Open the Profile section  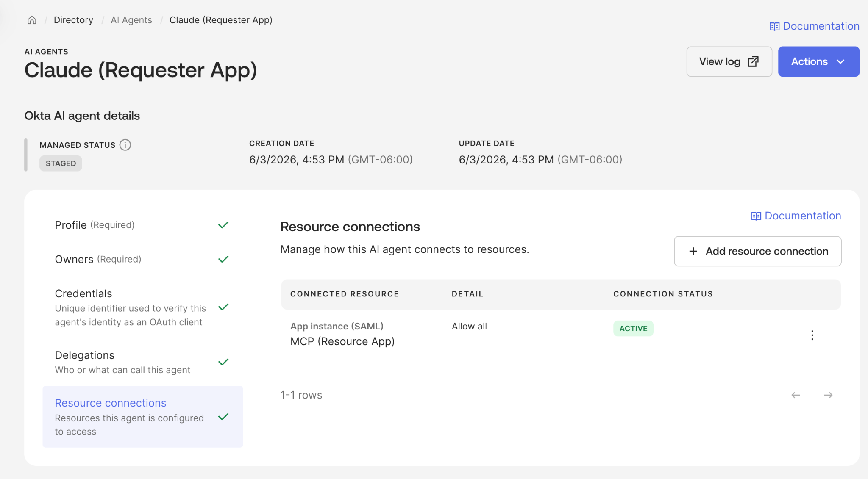142,225
